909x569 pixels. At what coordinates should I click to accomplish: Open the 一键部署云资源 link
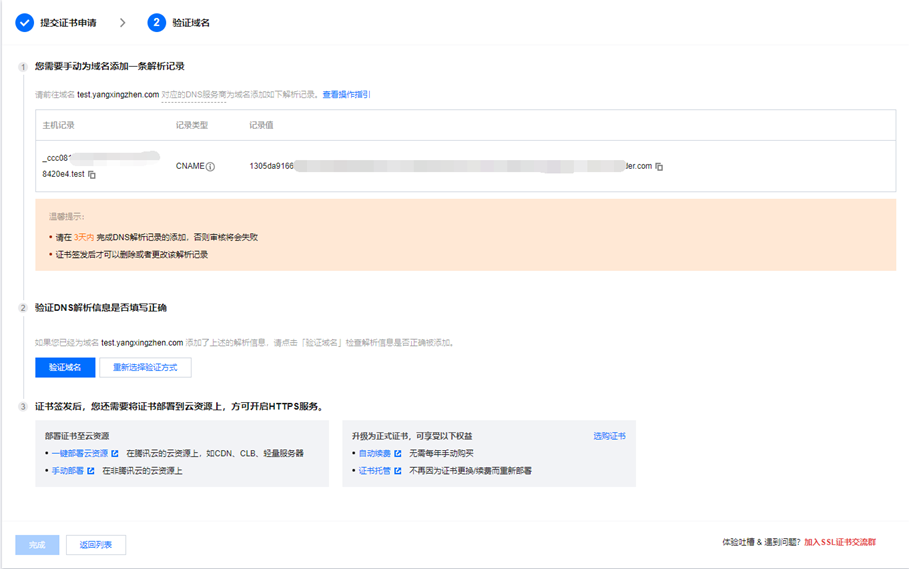click(80, 453)
